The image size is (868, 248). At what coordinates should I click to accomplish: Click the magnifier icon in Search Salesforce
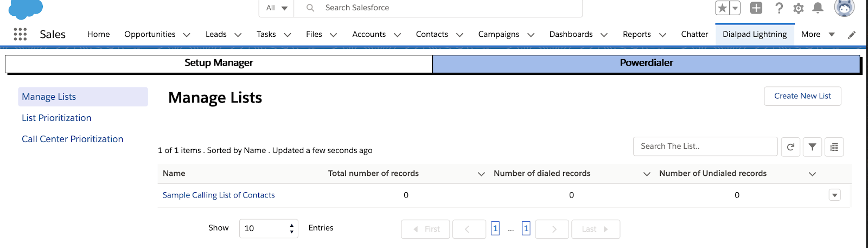coord(310,8)
